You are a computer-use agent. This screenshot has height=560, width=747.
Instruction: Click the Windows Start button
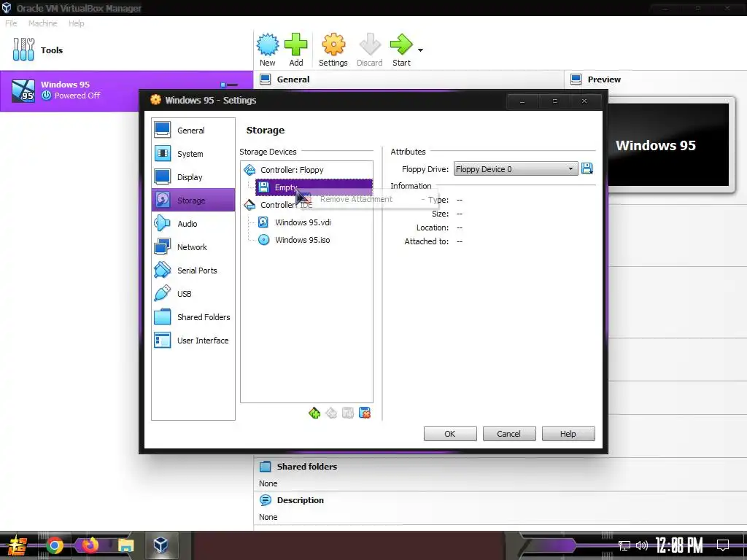(18, 545)
